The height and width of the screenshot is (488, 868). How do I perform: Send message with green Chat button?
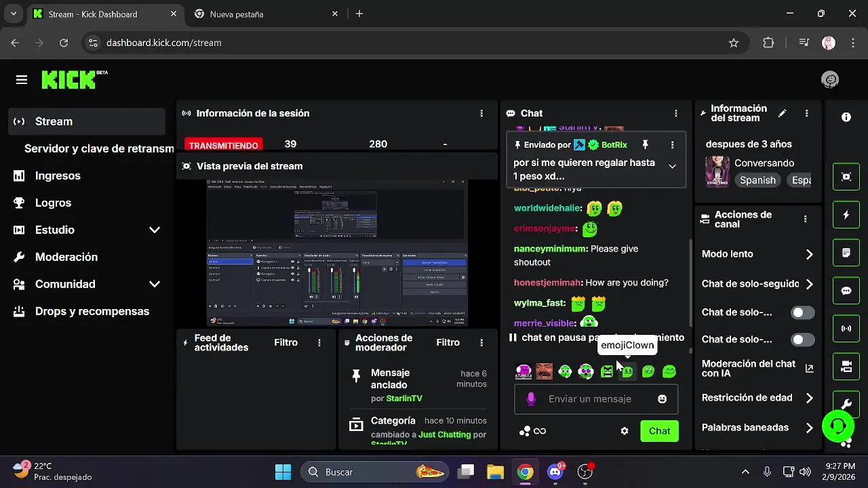[659, 431]
